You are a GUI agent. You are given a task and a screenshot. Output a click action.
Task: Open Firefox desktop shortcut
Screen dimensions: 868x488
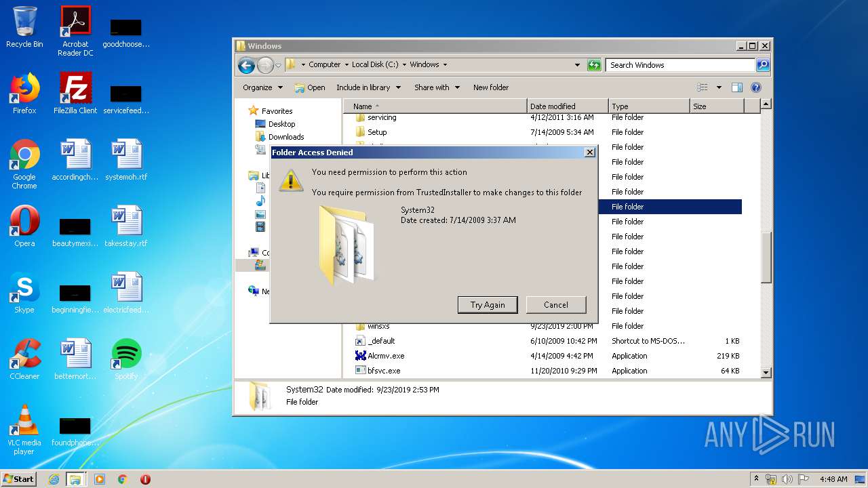[24, 94]
